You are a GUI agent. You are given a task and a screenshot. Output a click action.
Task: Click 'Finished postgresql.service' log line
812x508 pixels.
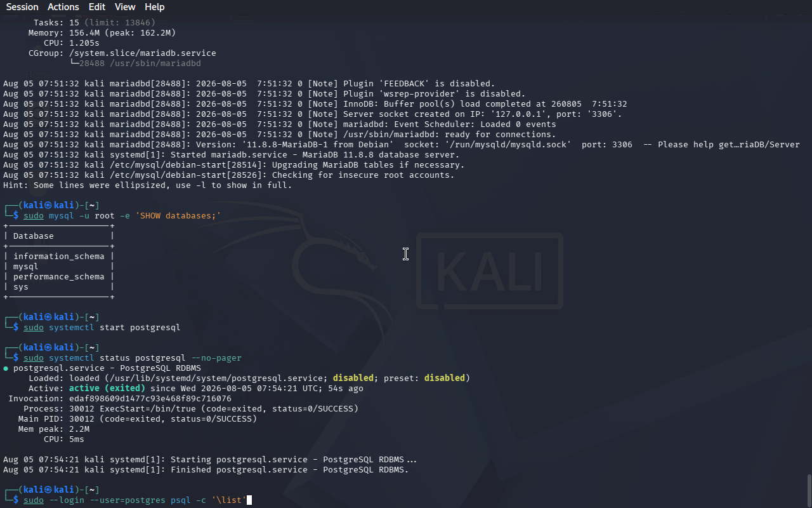(206, 470)
